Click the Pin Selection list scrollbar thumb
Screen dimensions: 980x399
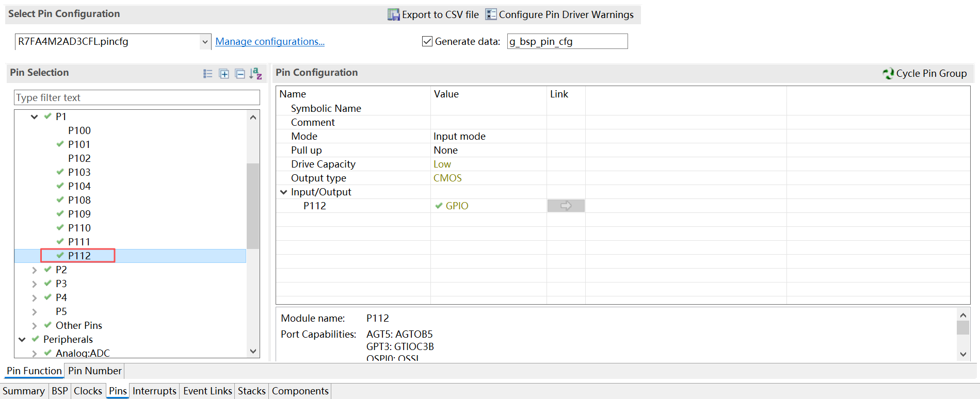pos(253,206)
